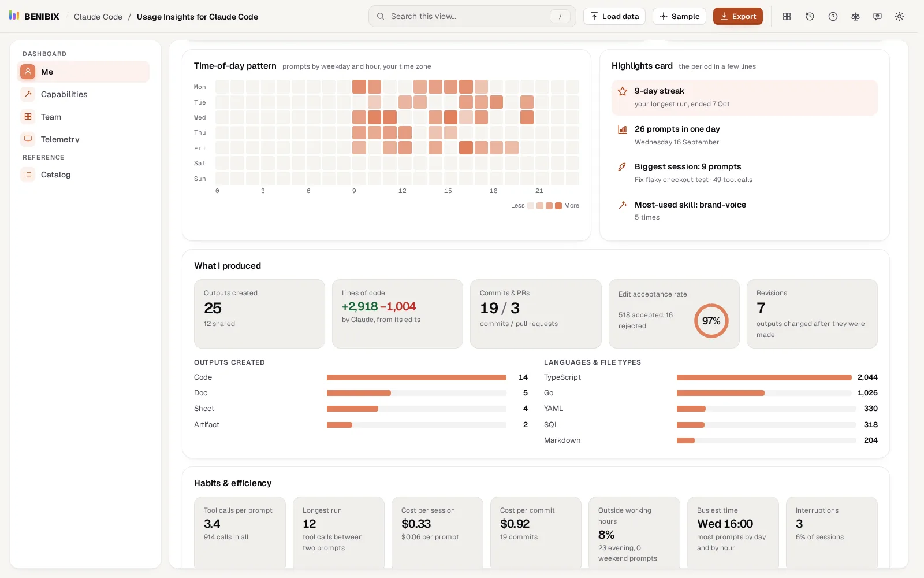Focus the Search this view field
Viewport: 924px width, 578px height.
tap(472, 16)
